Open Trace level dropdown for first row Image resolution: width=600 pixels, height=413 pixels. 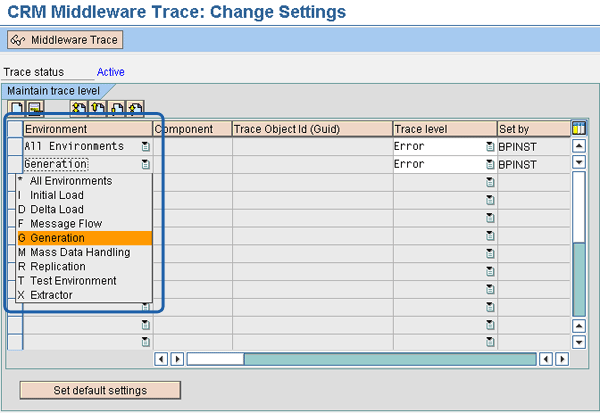coord(490,146)
